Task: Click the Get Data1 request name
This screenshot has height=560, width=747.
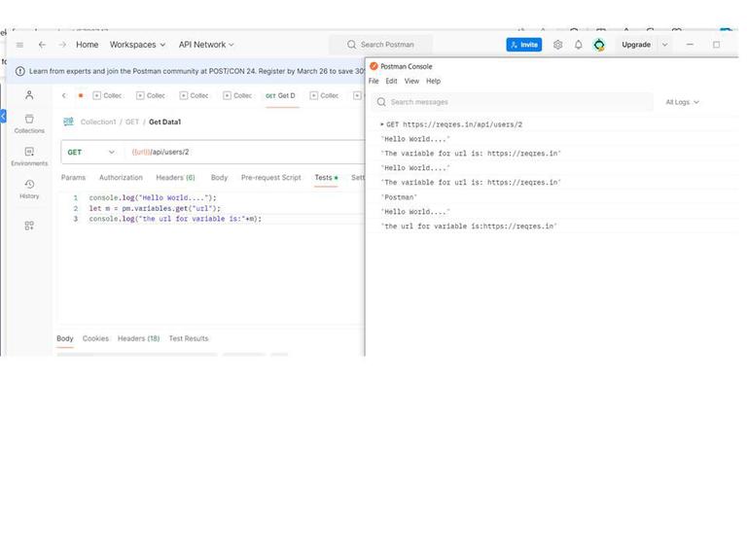Action: (x=164, y=122)
